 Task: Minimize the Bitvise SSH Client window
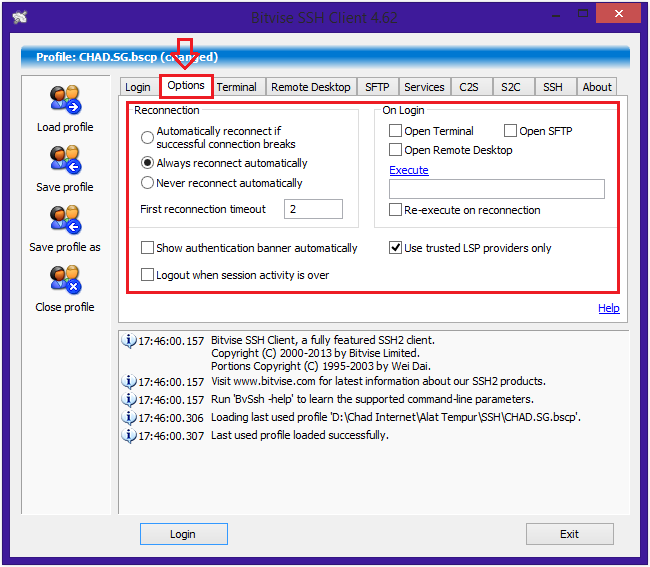coord(556,16)
